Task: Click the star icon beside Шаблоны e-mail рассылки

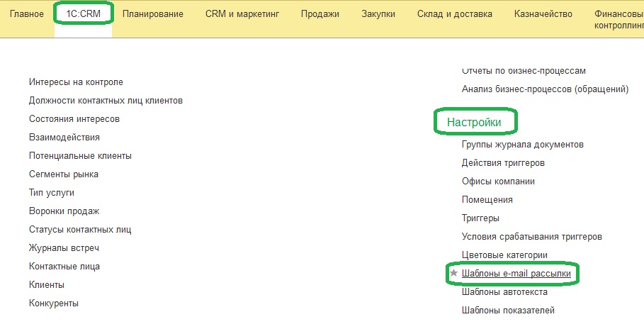Action: click(453, 273)
